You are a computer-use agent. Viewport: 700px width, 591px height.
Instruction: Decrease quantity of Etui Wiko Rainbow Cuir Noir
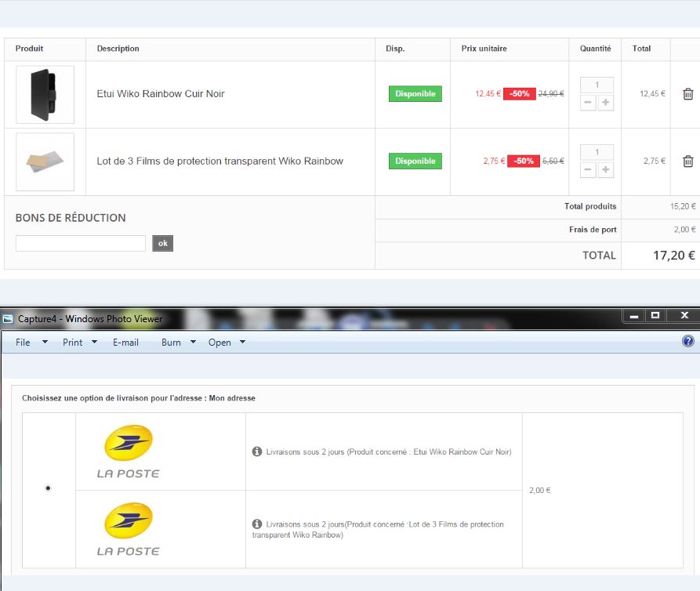(x=588, y=103)
